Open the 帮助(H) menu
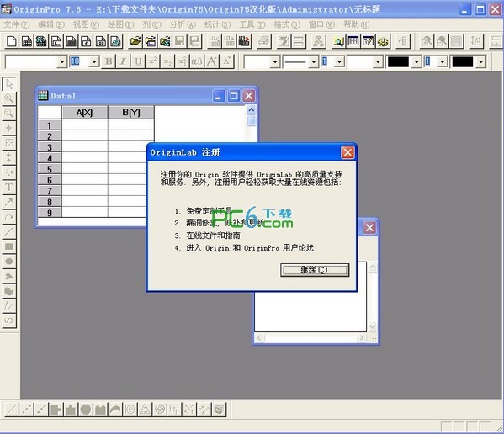 (356, 24)
